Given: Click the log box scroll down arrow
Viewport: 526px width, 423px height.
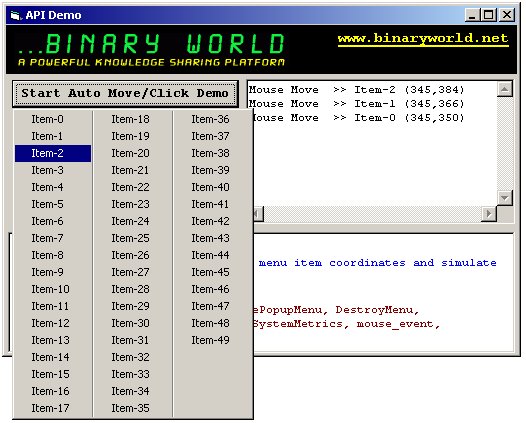Looking at the screenshot, I should 505,198.
